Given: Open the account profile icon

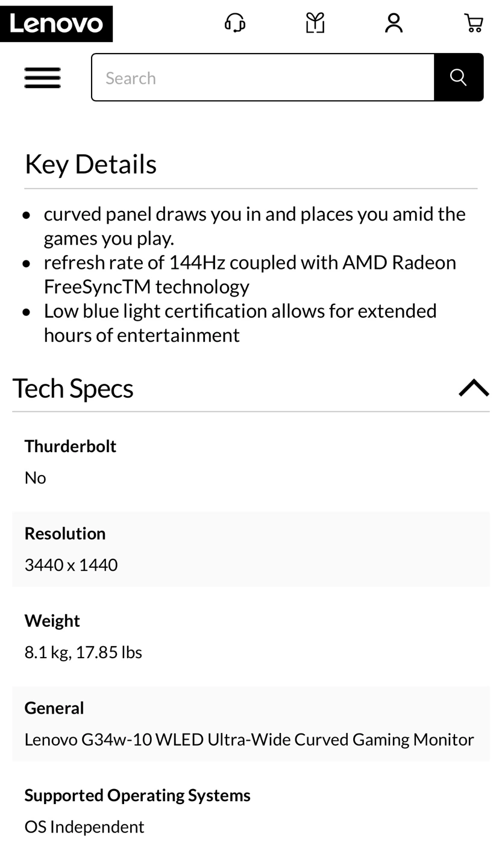Looking at the screenshot, I should [x=394, y=23].
